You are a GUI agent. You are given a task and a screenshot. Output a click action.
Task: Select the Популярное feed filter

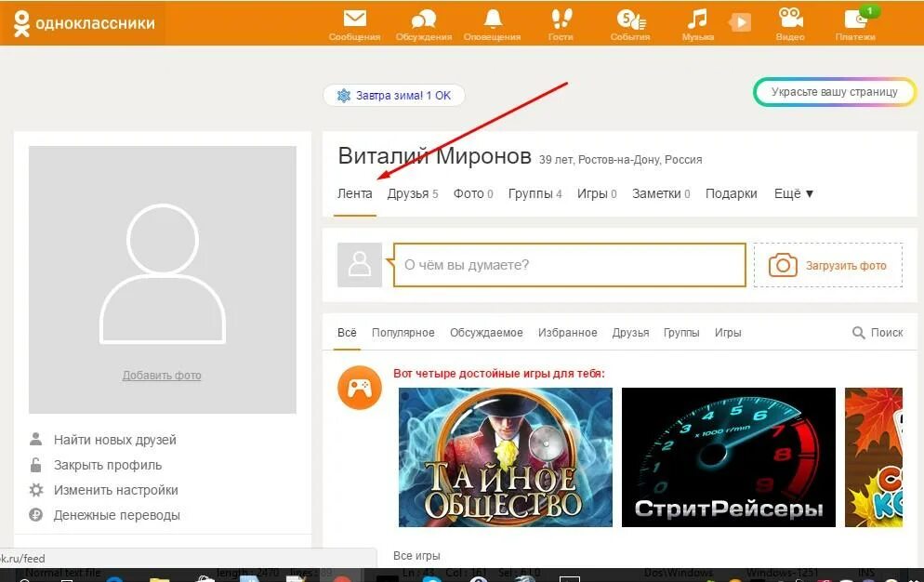403,333
